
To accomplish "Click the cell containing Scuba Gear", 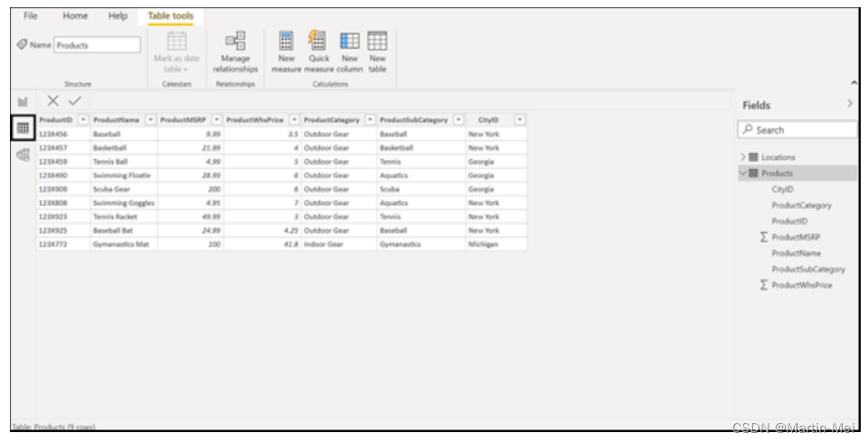I will click(x=124, y=189).
